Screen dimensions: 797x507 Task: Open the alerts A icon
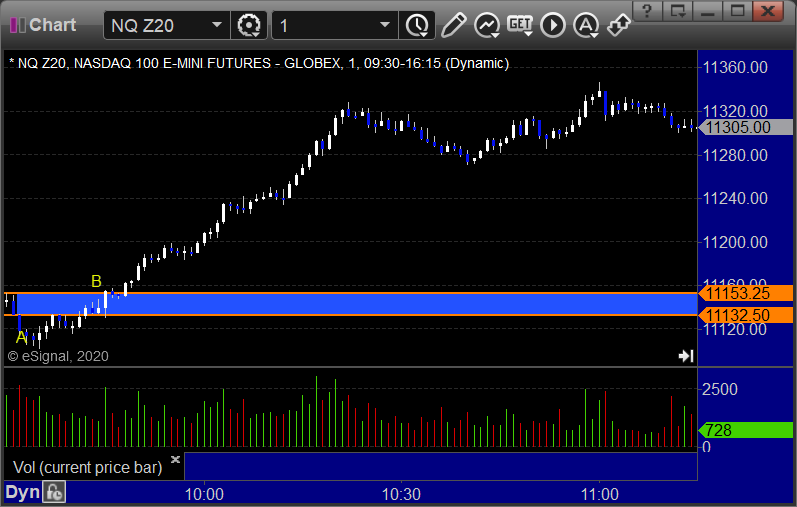pos(586,25)
